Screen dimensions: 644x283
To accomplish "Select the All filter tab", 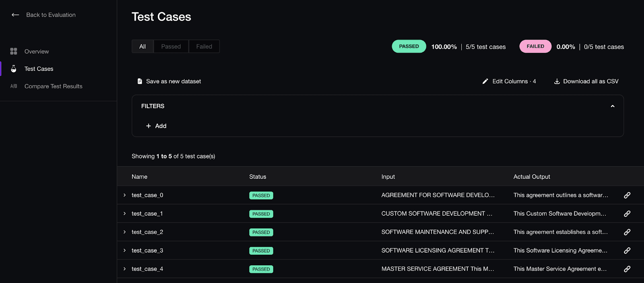I will pos(142,46).
